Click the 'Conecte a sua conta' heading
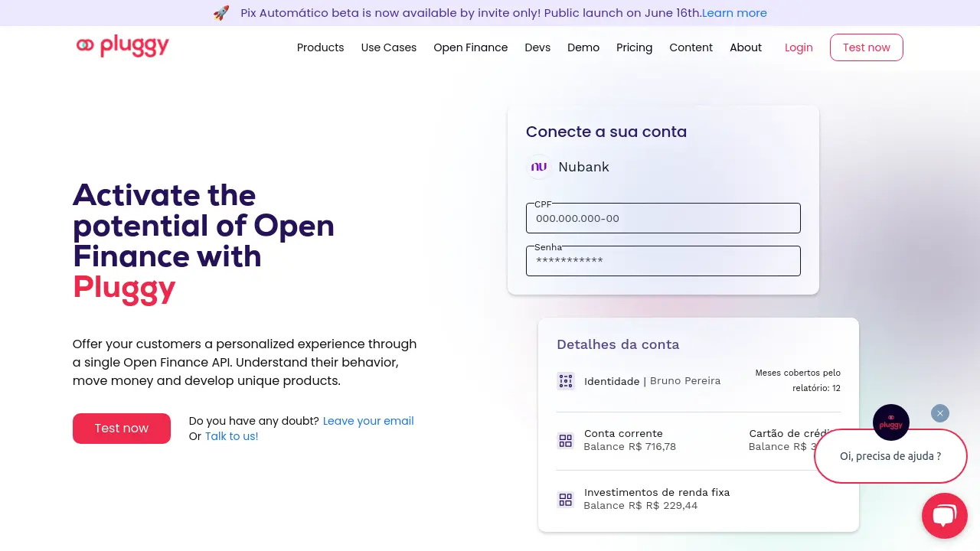980x551 pixels. tap(606, 132)
